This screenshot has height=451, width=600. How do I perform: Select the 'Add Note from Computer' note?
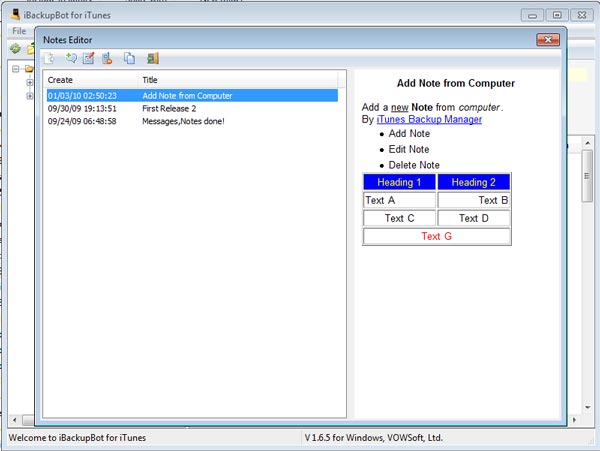click(x=187, y=95)
